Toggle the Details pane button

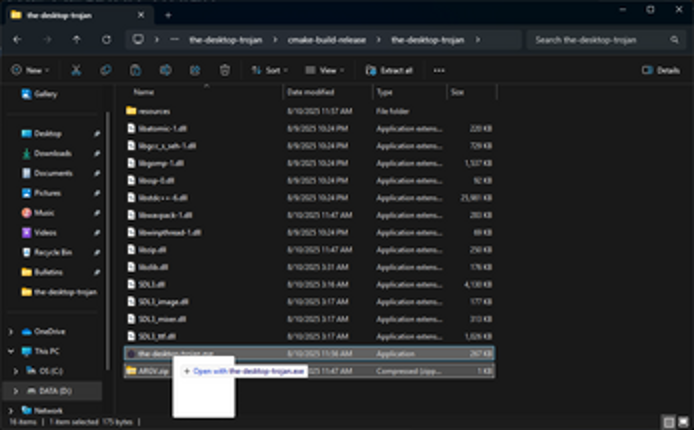click(x=661, y=70)
